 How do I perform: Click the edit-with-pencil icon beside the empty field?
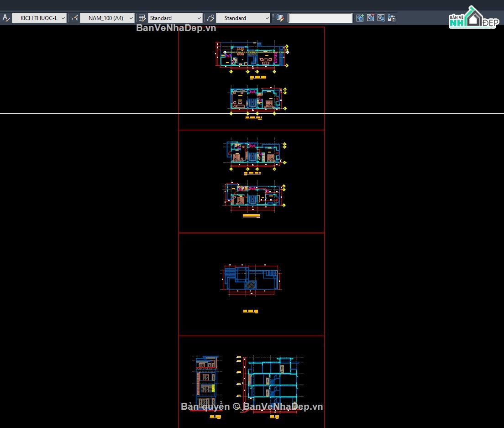coord(280,18)
